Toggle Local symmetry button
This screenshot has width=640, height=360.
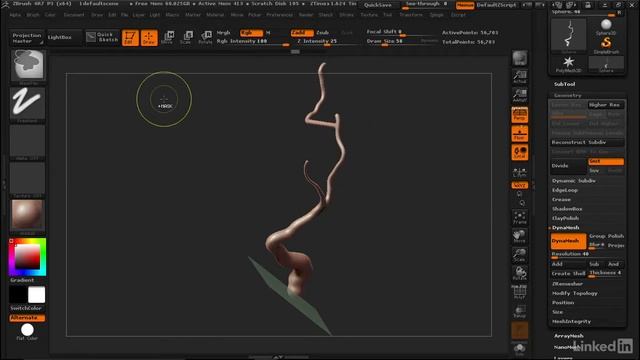pyautogui.click(x=520, y=152)
